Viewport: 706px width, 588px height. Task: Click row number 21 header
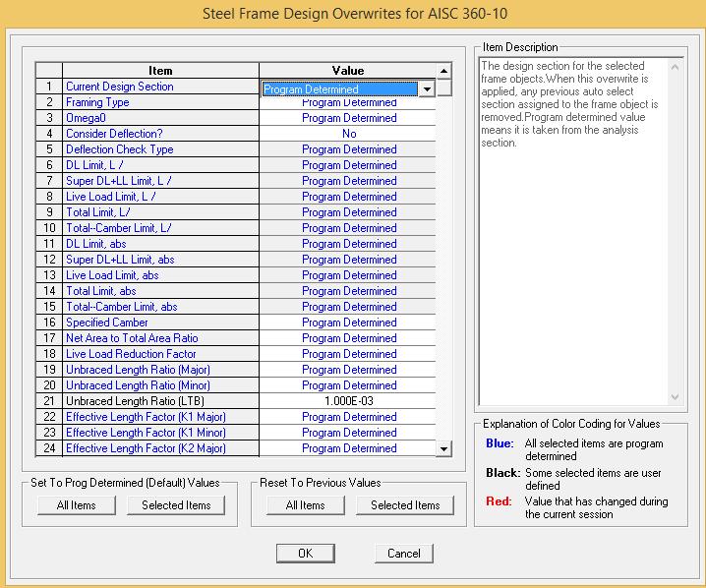(x=49, y=401)
